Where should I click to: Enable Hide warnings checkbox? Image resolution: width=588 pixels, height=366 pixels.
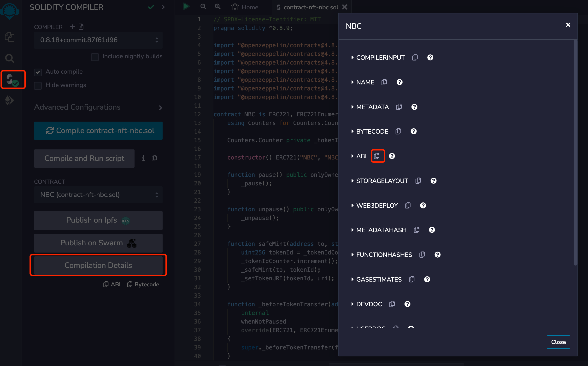pos(38,85)
